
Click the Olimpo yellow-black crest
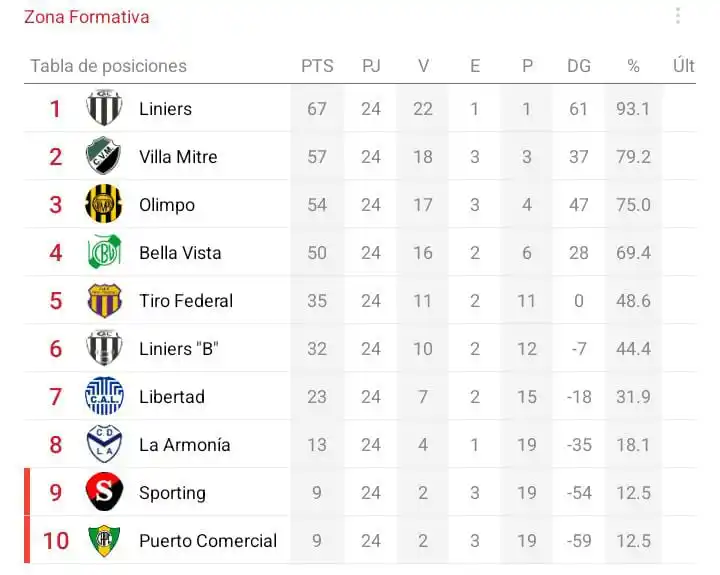tap(104, 204)
